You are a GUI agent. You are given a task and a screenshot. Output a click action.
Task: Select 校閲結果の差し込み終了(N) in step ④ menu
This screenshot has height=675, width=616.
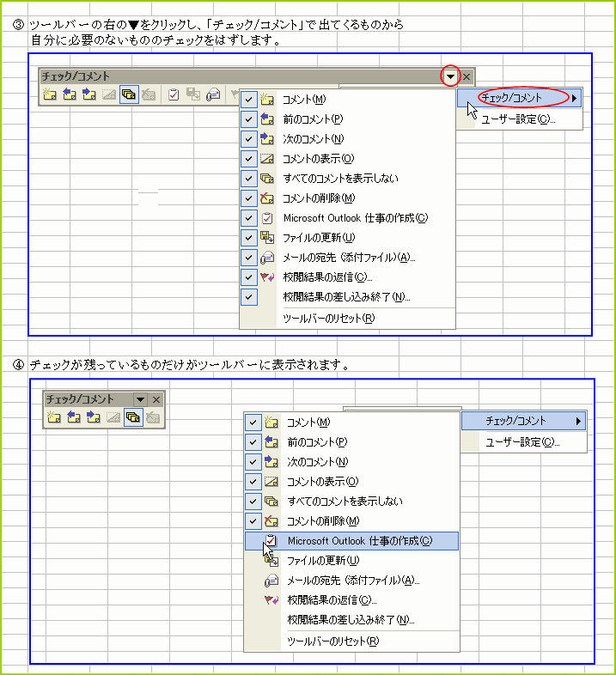(352, 620)
